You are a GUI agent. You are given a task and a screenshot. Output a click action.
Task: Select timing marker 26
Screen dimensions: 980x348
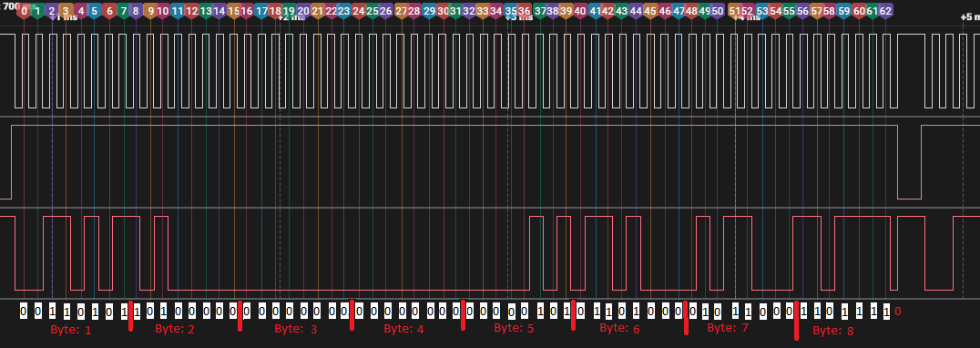tap(385, 11)
